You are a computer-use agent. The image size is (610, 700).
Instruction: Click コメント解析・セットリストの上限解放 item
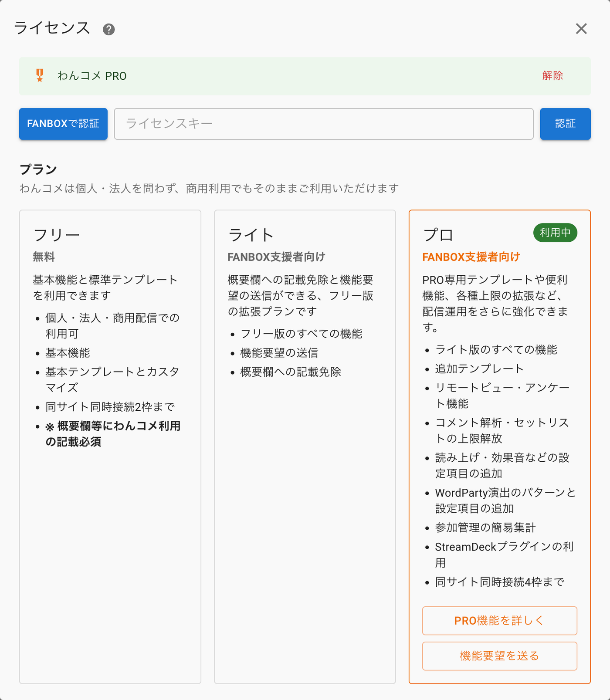502,430
